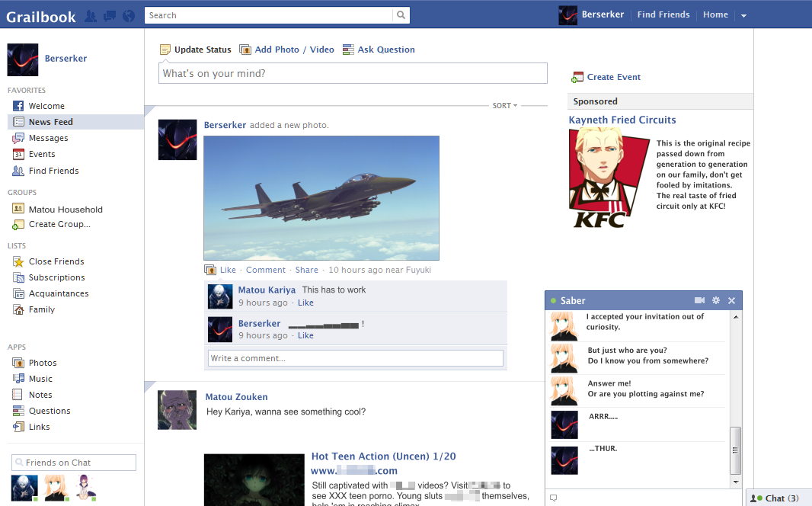Like Matou Kariya's comment
Image resolution: width=812 pixels, height=506 pixels.
[x=305, y=303]
